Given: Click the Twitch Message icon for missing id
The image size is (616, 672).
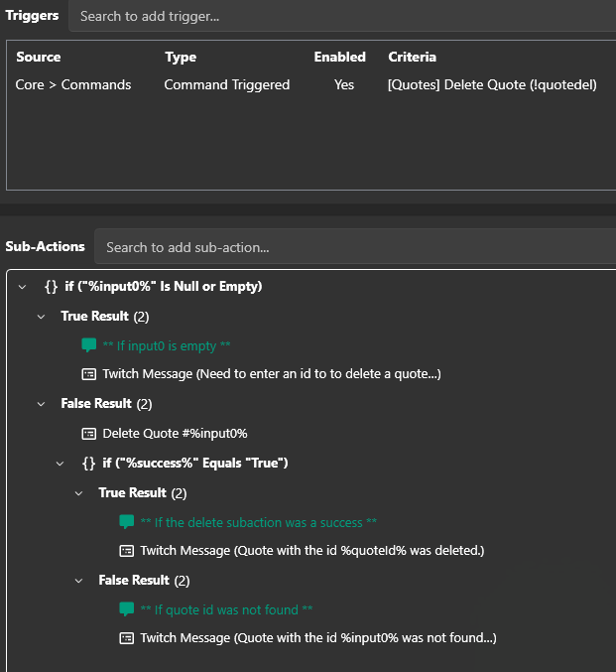Looking at the screenshot, I should [x=89, y=374].
